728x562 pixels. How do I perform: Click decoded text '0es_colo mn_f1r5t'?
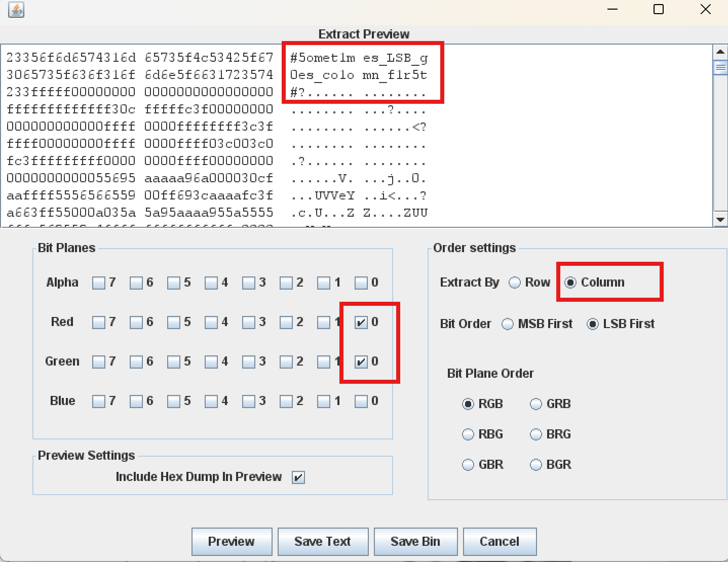pyautogui.click(x=359, y=75)
